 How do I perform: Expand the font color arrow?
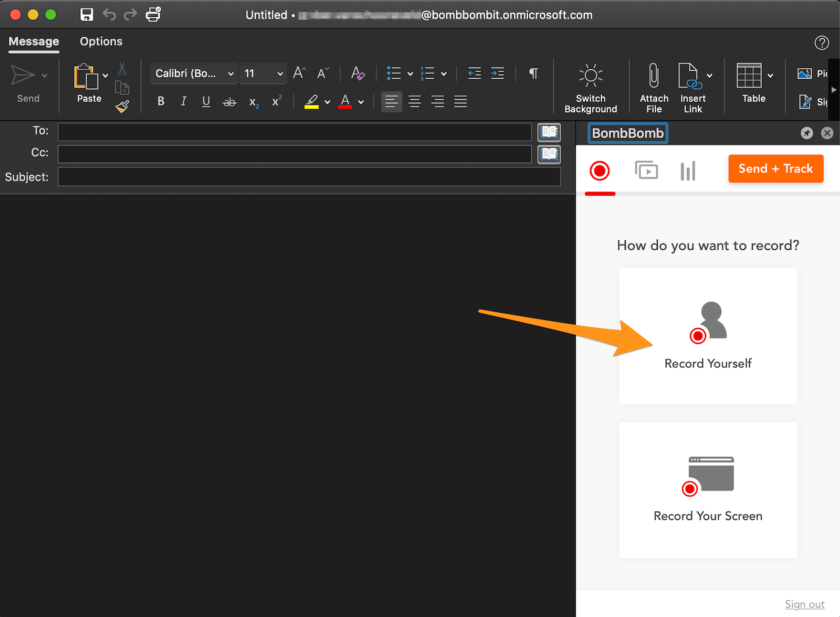point(361,102)
